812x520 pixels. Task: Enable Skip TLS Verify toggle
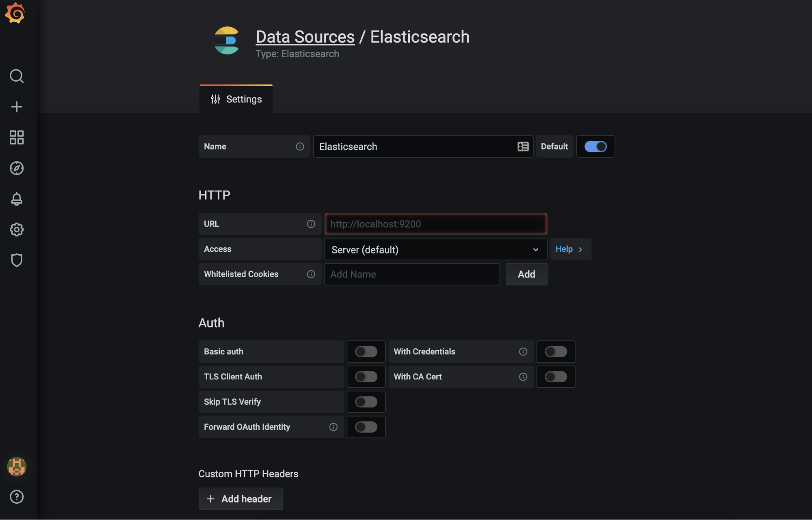pos(366,402)
